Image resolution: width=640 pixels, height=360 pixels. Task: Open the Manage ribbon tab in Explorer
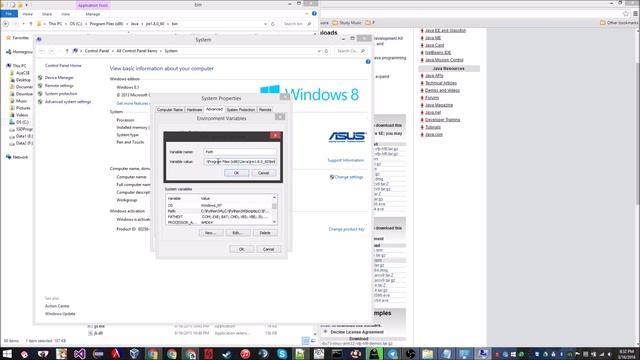point(93,14)
